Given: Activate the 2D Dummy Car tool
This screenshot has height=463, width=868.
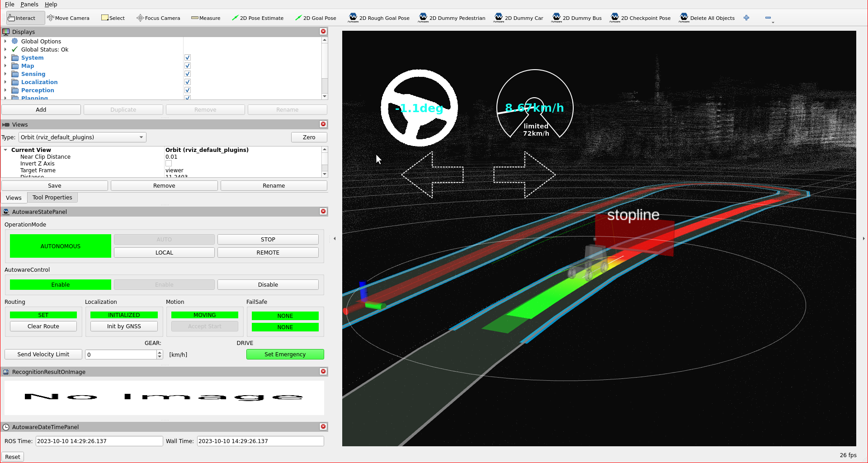Looking at the screenshot, I should click(x=519, y=18).
